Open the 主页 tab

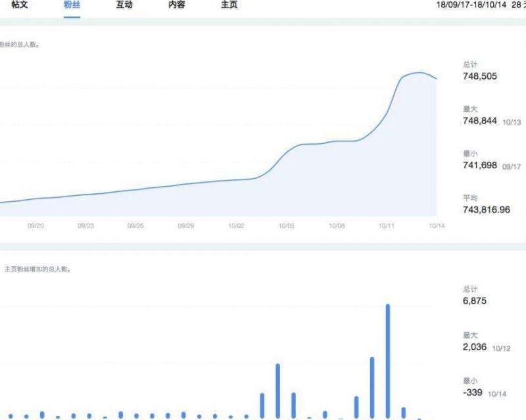tap(229, 5)
